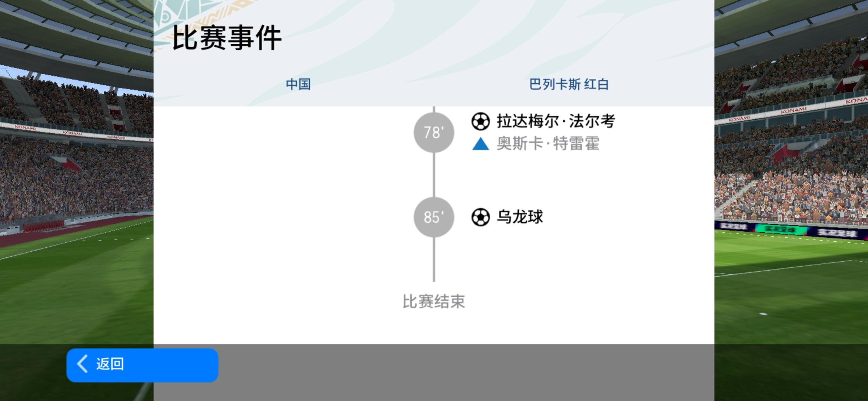Select the 中国 team heading
Image resolution: width=868 pixels, height=401 pixels.
[298, 84]
